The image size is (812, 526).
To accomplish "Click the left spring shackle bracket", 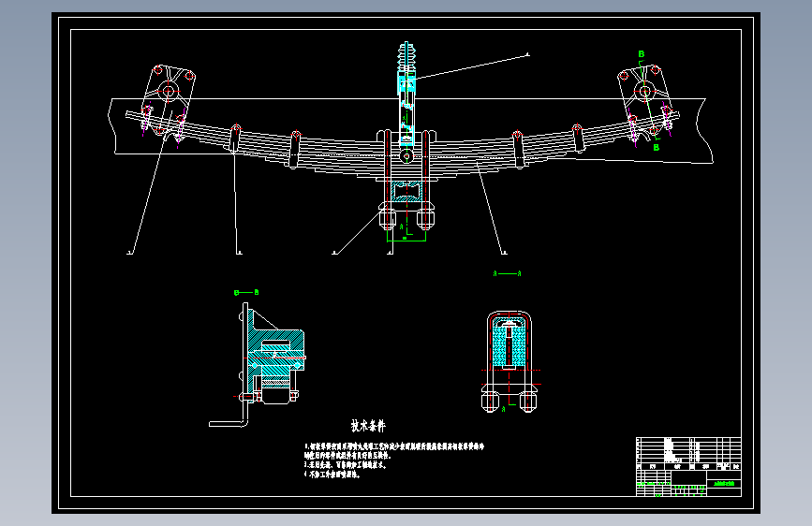I will 168,99.
